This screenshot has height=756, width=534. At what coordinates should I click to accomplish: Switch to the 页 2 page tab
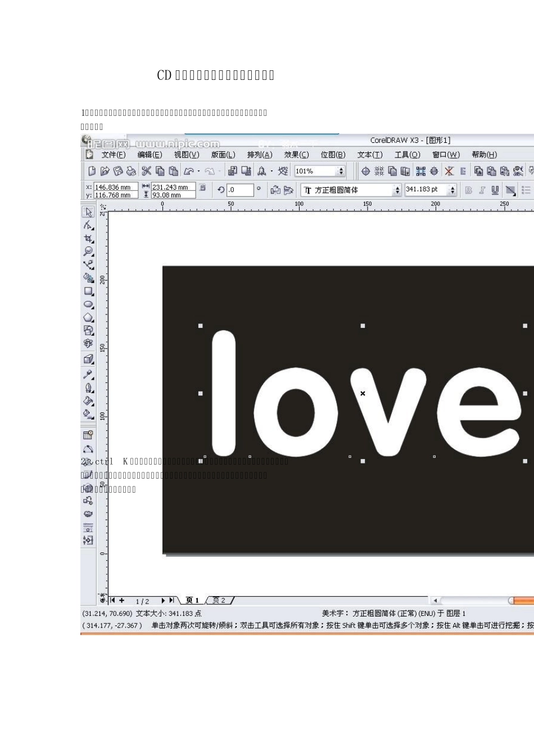219,601
